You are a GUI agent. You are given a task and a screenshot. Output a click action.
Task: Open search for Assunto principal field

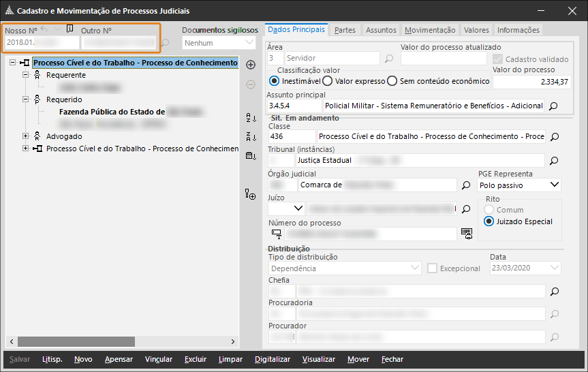coord(553,106)
